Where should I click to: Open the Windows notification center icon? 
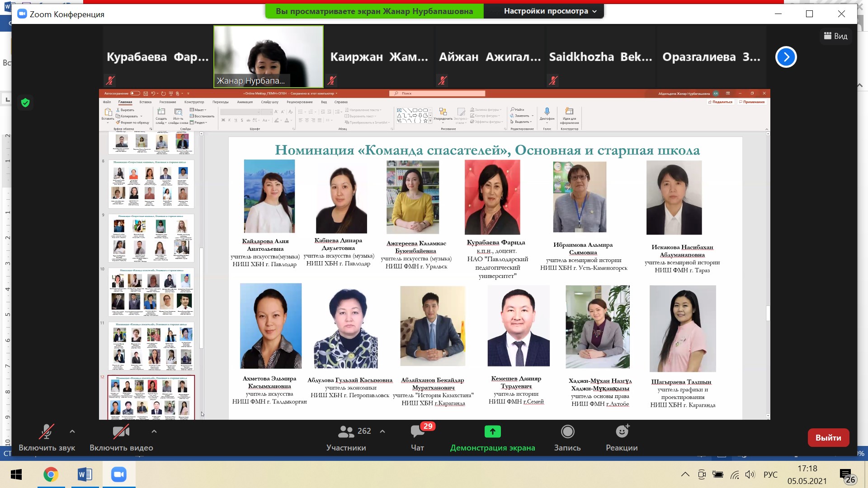point(847,475)
